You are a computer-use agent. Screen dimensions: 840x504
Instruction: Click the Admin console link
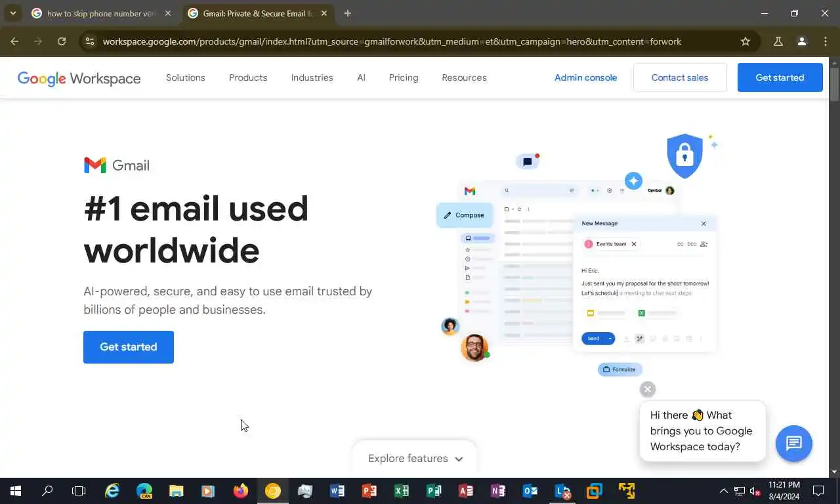[x=585, y=77]
